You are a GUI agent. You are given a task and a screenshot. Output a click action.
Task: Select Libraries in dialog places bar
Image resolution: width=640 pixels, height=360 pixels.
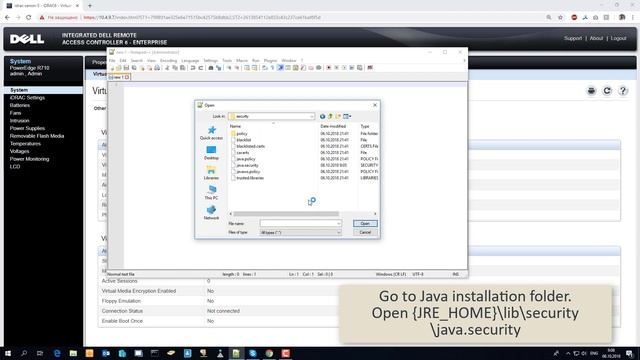[211, 173]
